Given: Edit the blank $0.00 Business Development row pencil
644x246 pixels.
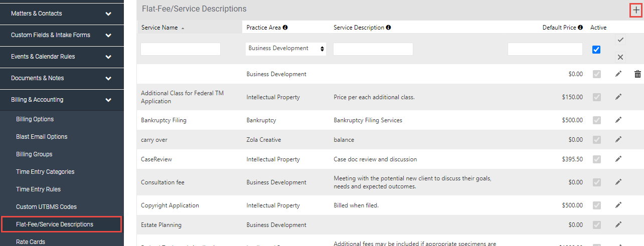Looking at the screenshot, I should click(x=618, y=74).
